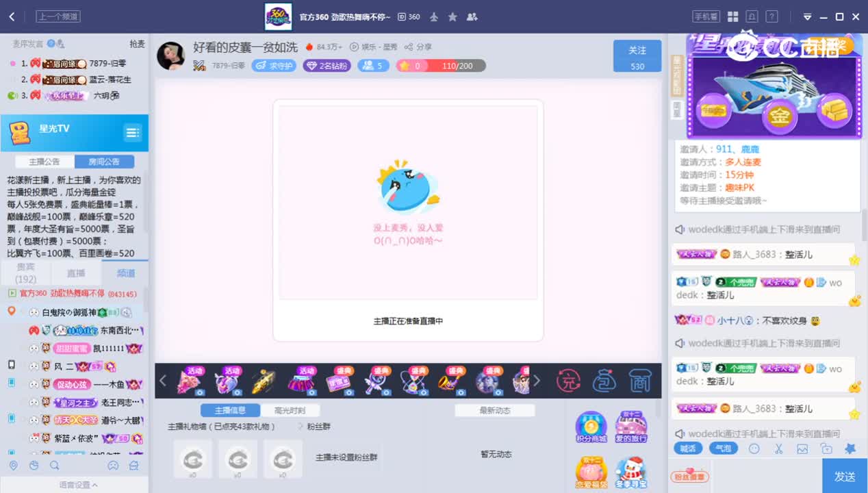The height and width of the screenshot is (493, 868).
Task: Click the 110/200 star progress bar
Action: click(x=442, y=66)
